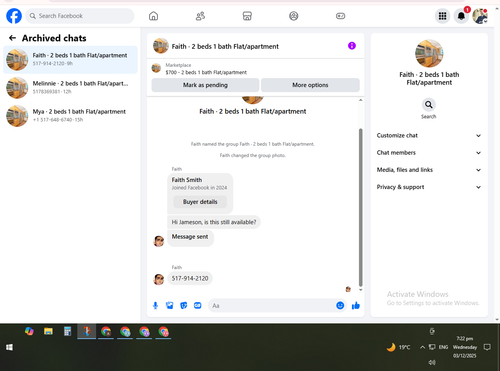Open Faith Smith profile name
Screen dimensions: 500x371
coord(187,180)
